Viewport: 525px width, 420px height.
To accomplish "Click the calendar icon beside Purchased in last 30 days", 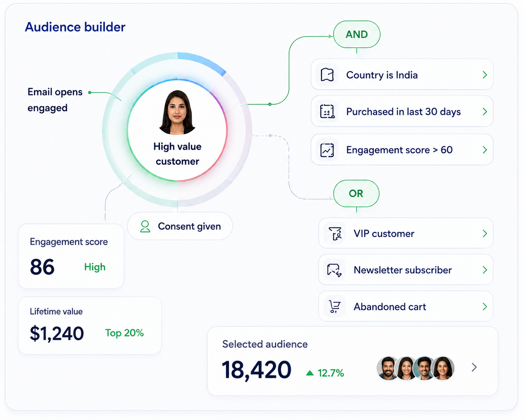I will point(327,112).
